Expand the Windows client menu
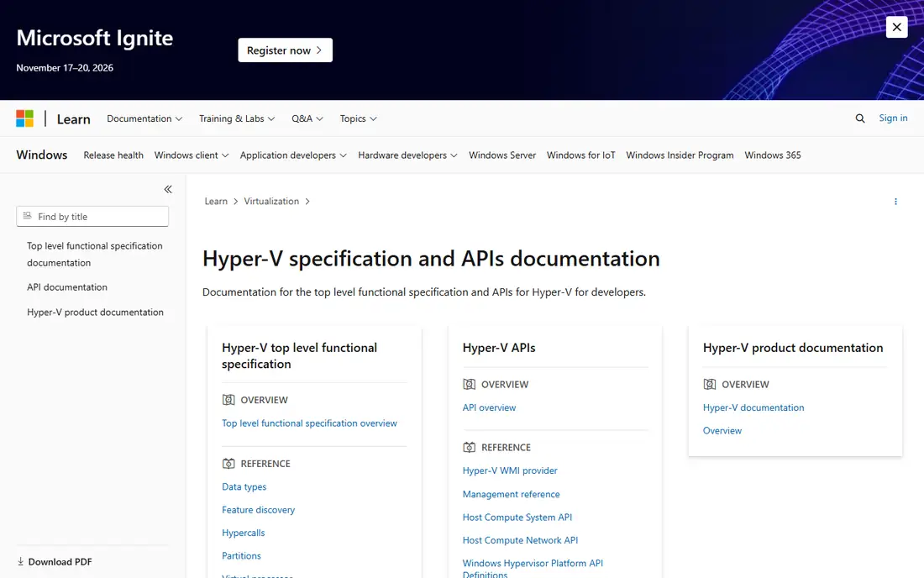 pyautogui.click(x=192, y=155)
